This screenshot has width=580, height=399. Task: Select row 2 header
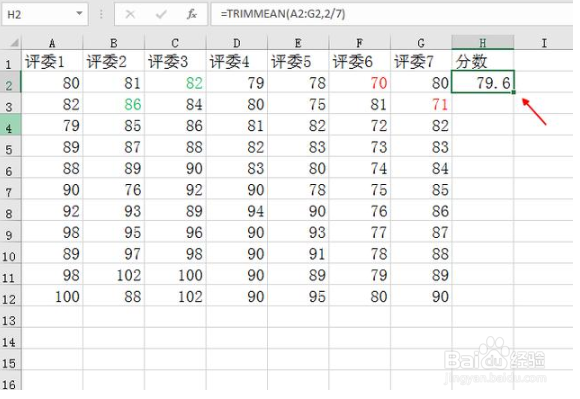(10, 83)
